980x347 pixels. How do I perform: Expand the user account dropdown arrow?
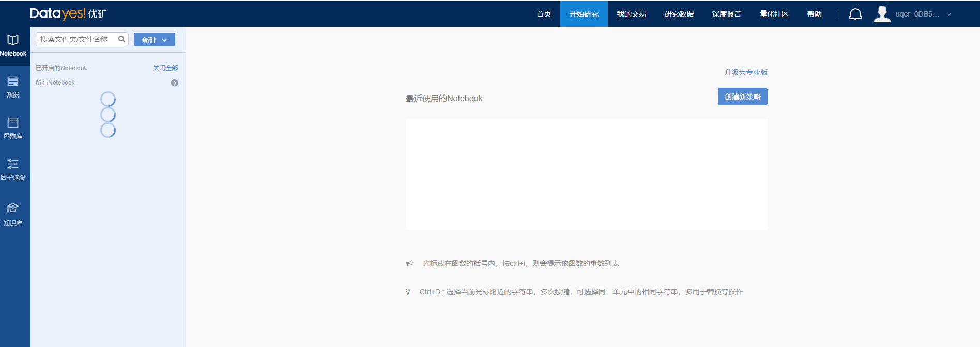click(x=948, y=14)
